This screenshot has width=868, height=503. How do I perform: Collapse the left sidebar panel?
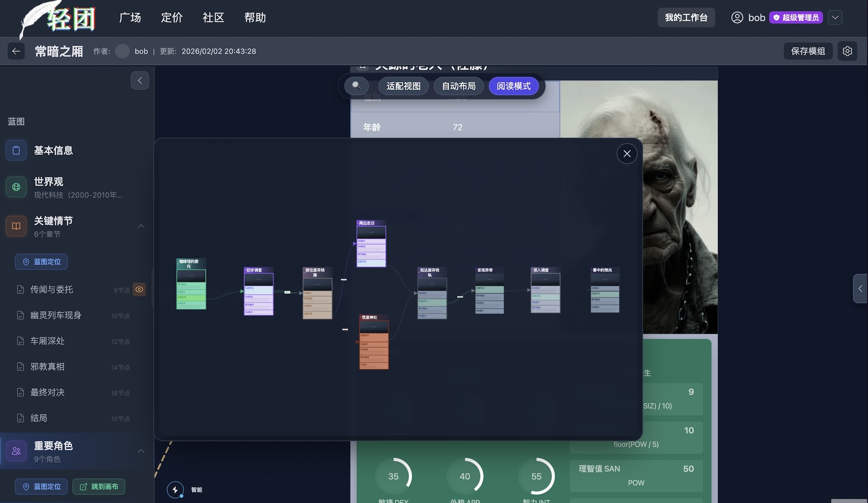click(x=140, y=80)
